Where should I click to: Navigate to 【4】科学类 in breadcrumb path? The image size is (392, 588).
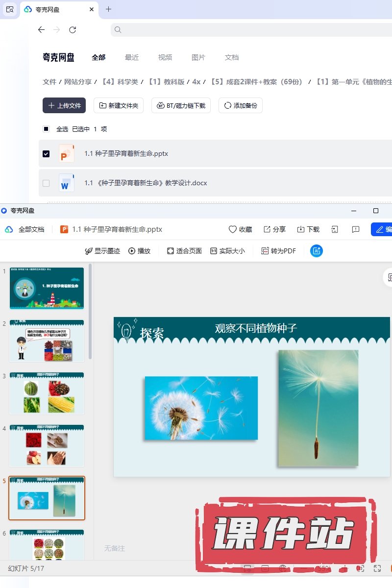point(120,82)
